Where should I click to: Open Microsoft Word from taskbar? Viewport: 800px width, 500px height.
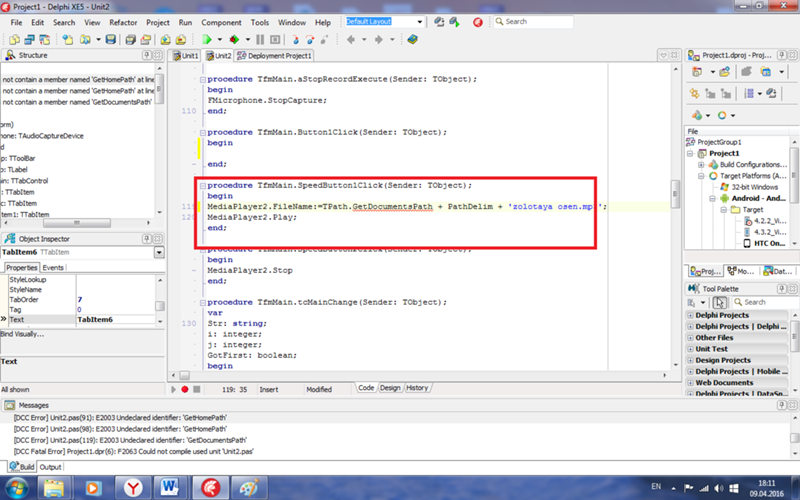point(169,488)
